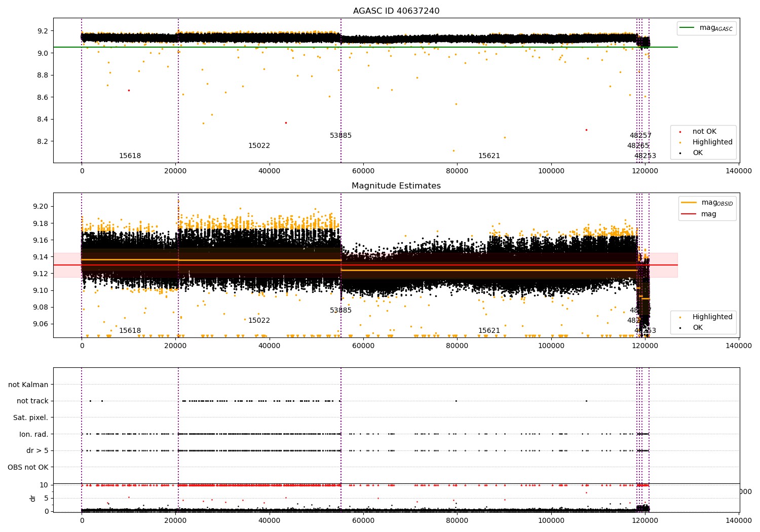760x532 pixels.
Task: Click y-axis tick 8.4 in top plot
Action: [x=43, y=120]
